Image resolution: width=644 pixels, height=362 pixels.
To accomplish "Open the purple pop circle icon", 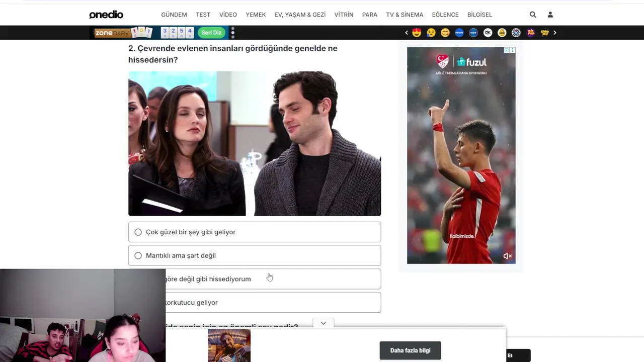I will tap(530, 33).
